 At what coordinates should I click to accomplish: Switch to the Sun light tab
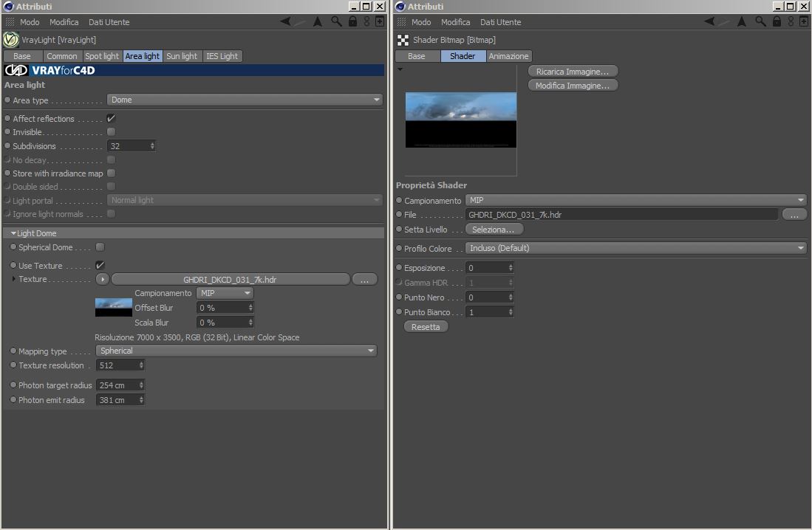(x=182, y=56)
